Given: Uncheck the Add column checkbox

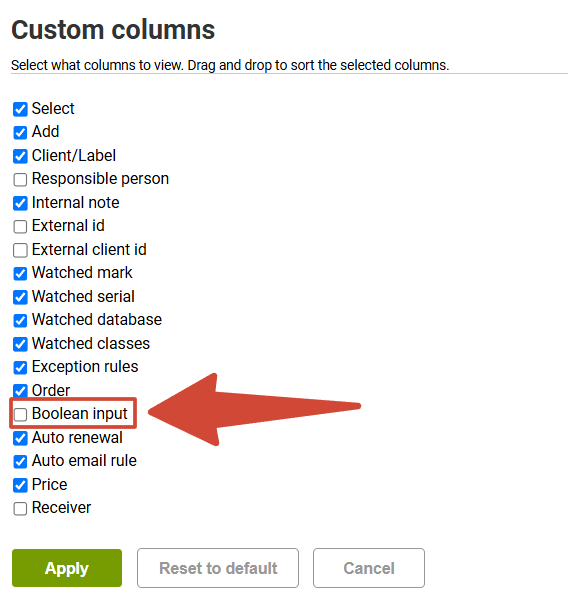Looking at the screenshot, I should 20,133.
